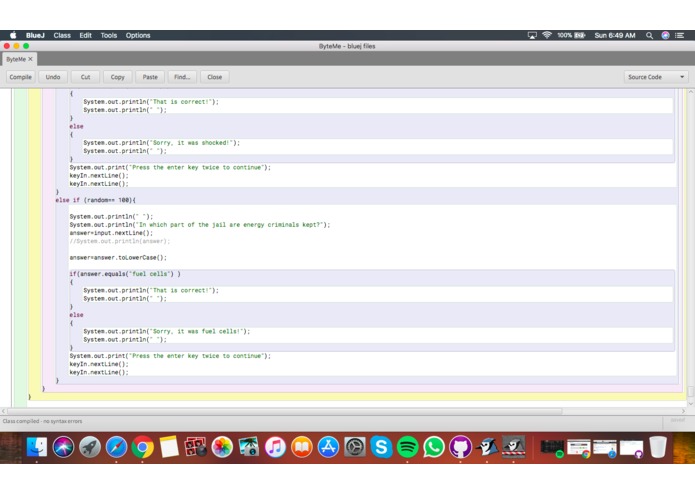Click the jail energy criminals question line

click(199, 225)
